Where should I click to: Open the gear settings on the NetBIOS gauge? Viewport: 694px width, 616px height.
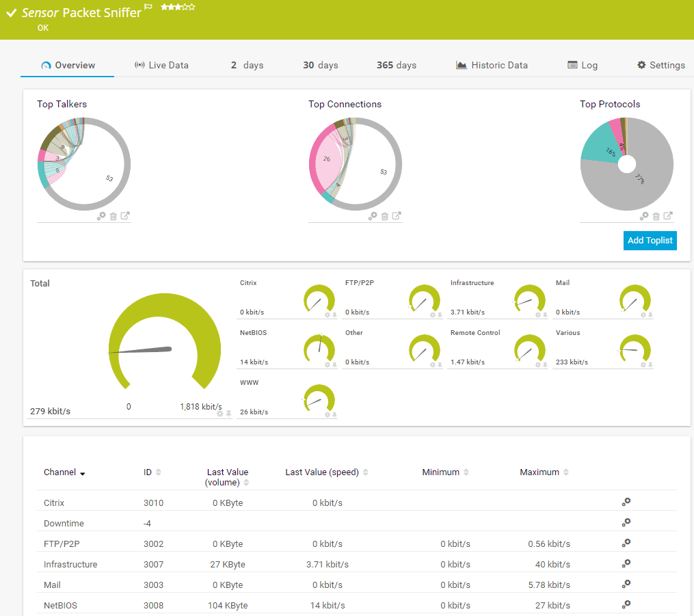(x=328, y=365)
